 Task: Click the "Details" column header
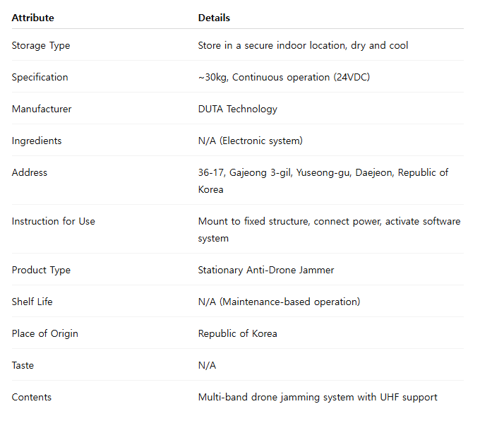tap(214, 18)
